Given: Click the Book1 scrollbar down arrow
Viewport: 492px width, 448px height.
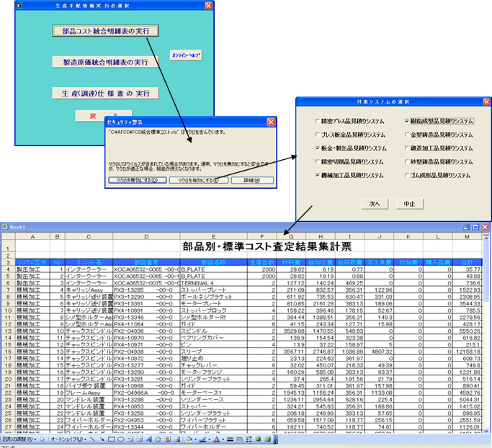Looking at the screenshot, I should (486, 431).
